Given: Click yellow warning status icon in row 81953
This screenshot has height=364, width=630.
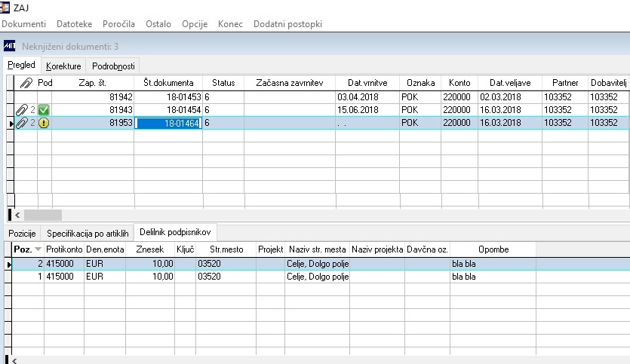Looking at the screenshot, I should coord(44,123).
